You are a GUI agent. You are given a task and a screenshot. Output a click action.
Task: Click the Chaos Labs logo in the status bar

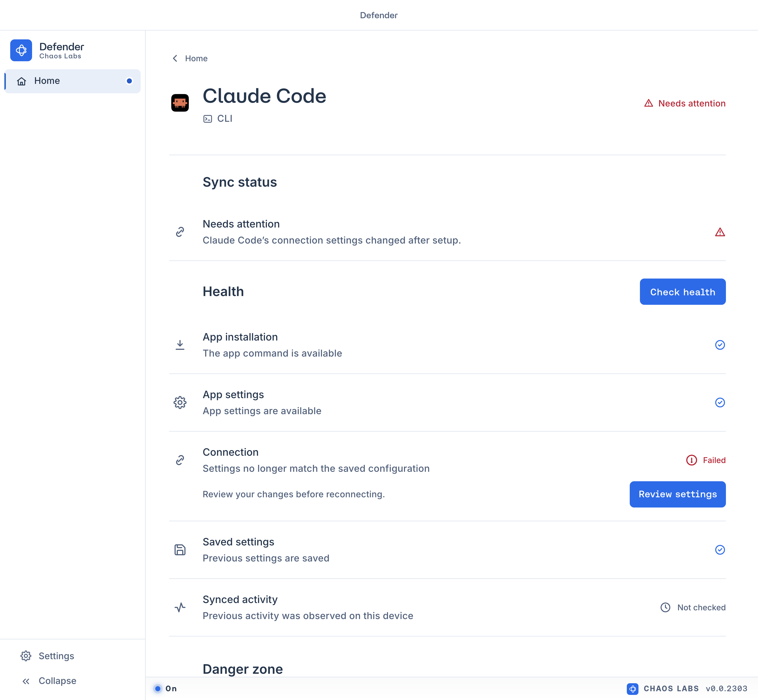[x=632, y=689]
